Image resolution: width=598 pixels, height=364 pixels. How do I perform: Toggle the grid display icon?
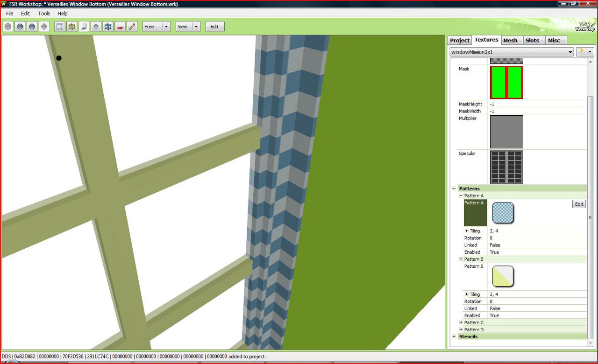[59, 27]
